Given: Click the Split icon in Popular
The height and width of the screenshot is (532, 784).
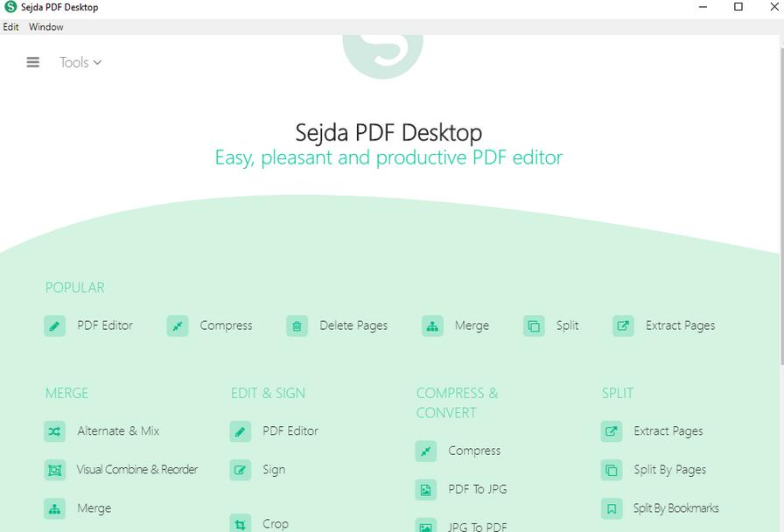Looking at the screenshot, I should pyautogui.click(x=534, y=326).
